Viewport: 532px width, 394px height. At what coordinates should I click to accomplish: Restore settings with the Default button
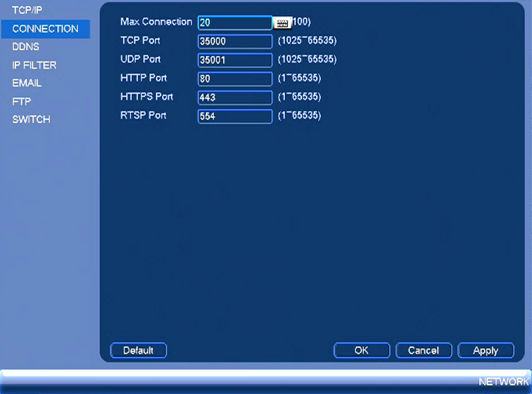click(x=139, y=350)
